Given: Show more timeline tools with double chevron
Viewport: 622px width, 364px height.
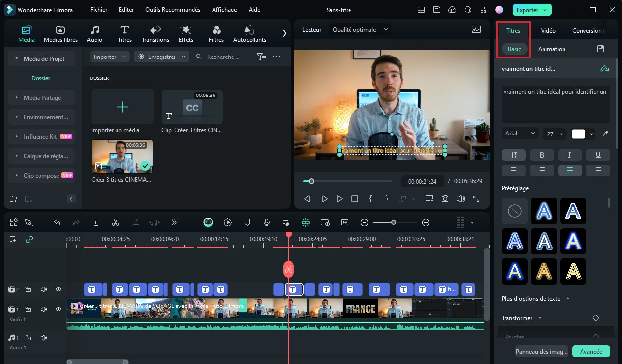Looking at the screenshot, I should click(174, 222).
